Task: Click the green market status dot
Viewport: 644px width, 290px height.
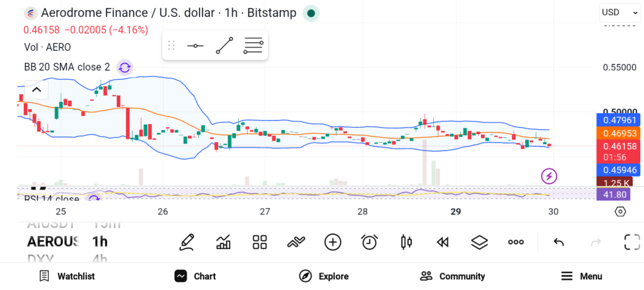Action: tap(311, 13)
